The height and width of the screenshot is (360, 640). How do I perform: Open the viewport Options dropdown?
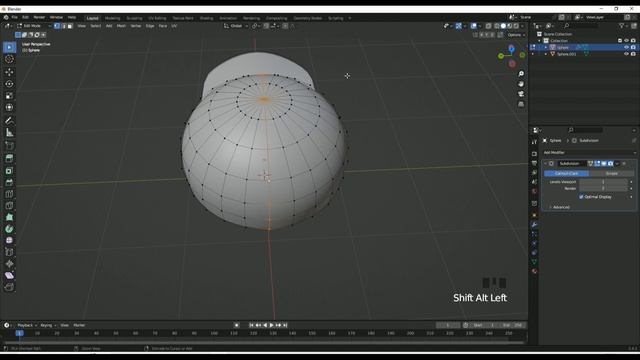(x=516, y=35)
